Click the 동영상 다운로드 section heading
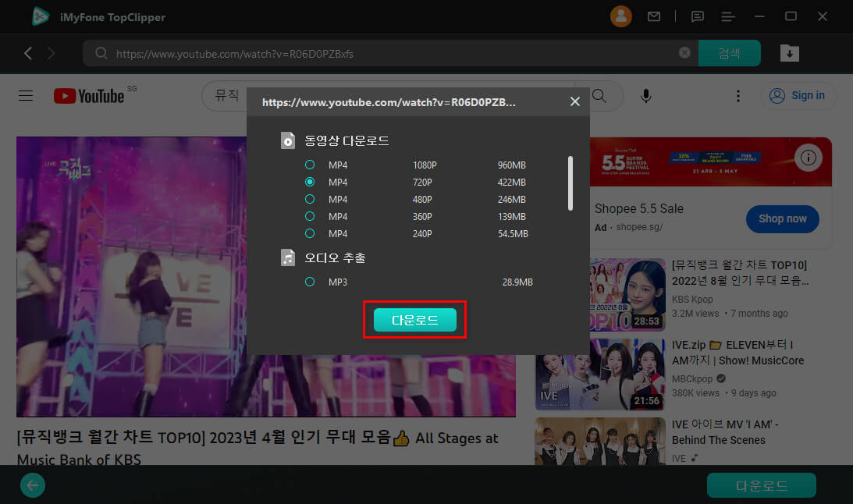853x504 pixels. click(347, 140)
